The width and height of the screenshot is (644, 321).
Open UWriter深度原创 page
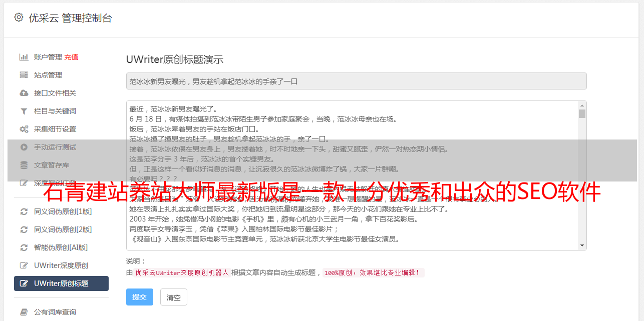(61, 265)
